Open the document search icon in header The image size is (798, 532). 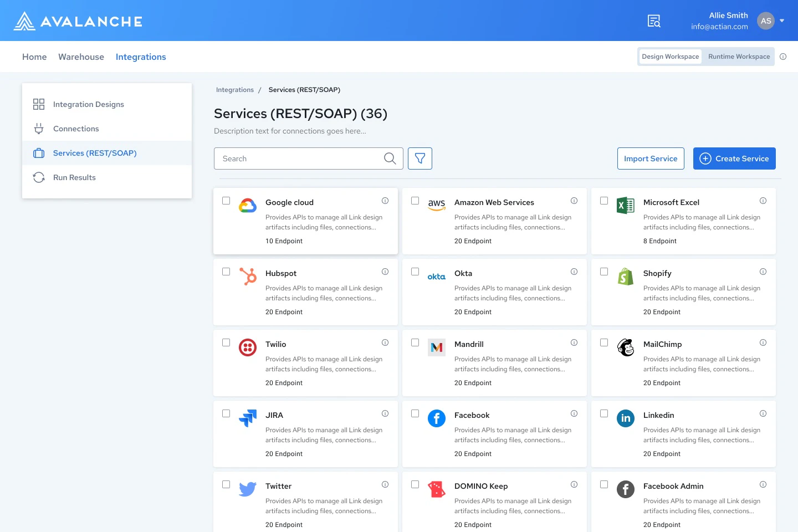click(653, 21)
